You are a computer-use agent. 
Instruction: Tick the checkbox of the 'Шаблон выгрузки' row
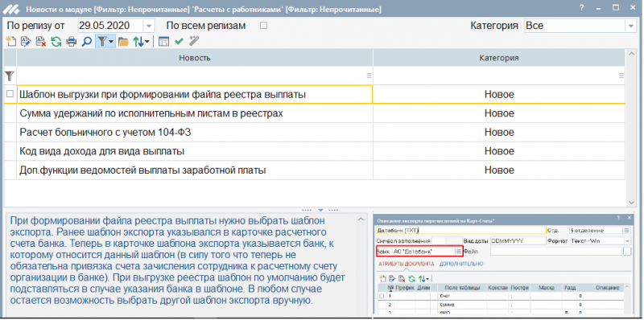pyautogui.click(x=10, y=94)
